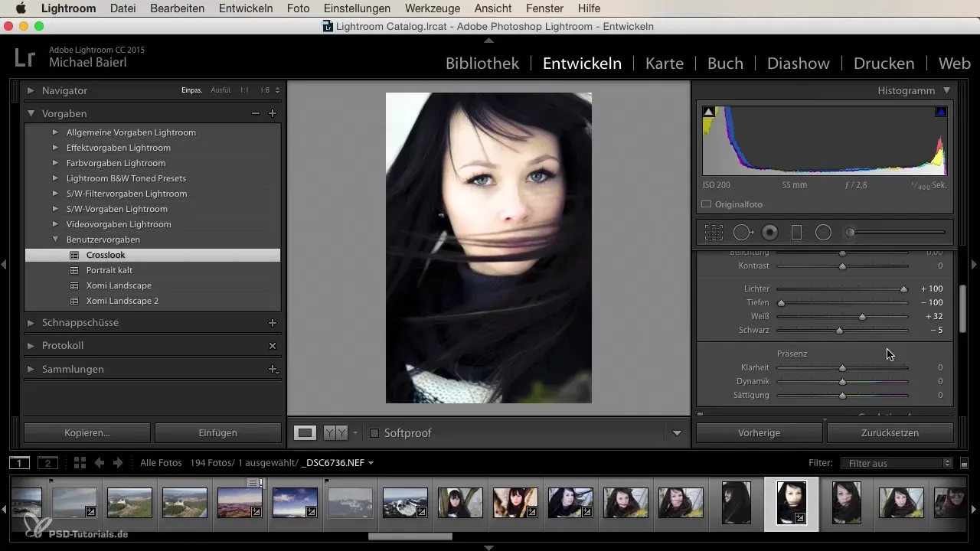Enable the Softproof checkbox

pyautogui.click(x=374, y=433)
